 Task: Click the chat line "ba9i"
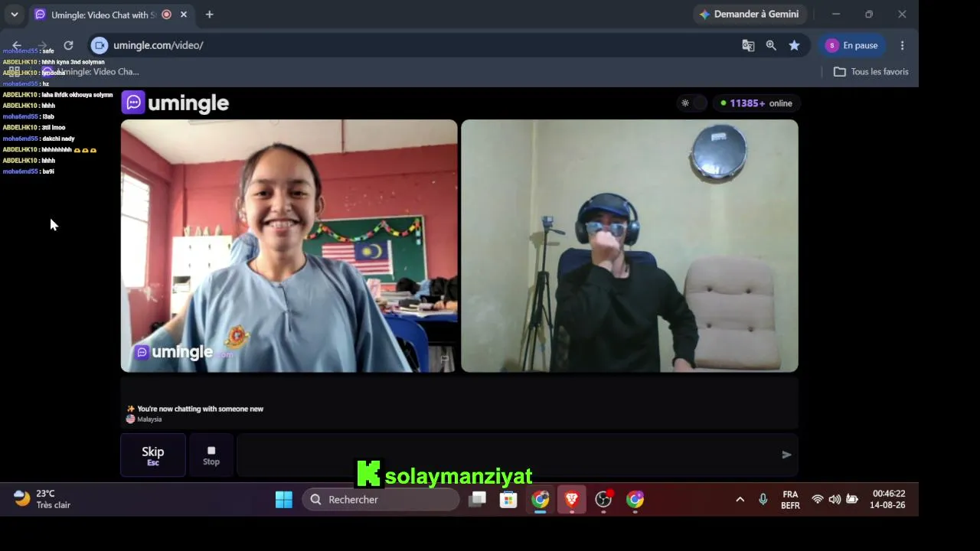(48, 171)
